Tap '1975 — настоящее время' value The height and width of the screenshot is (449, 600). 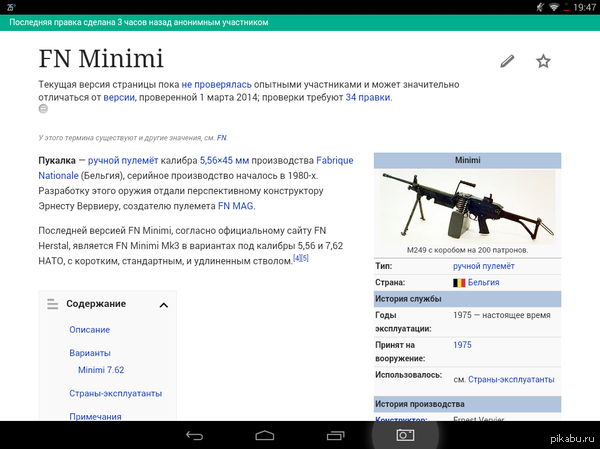502,315
